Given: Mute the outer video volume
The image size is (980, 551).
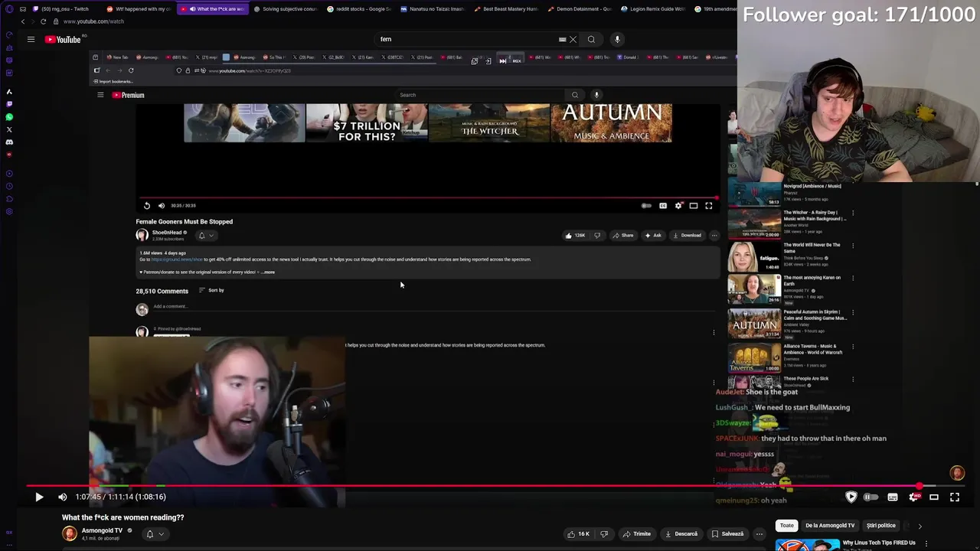Looking at the screenshot, I should point(63,497).
